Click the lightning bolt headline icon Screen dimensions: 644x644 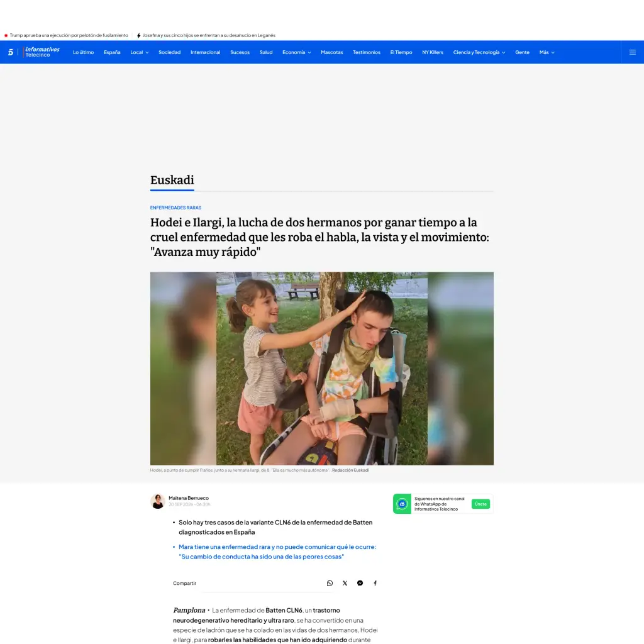point(139,35)
